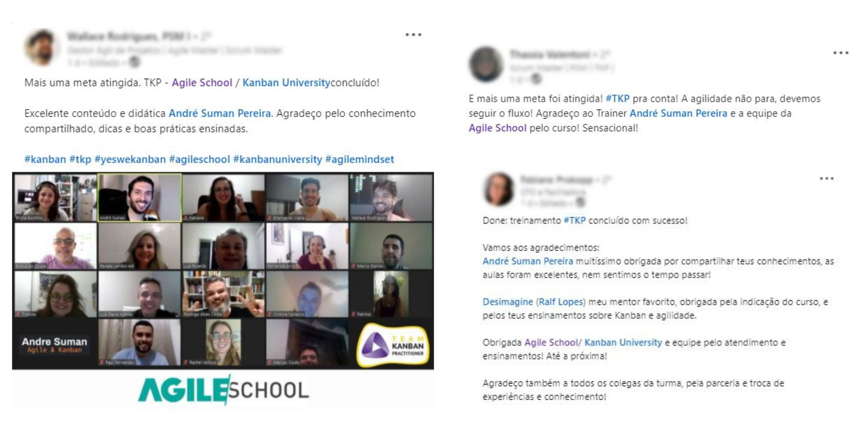The image size is (868, 434).
Task: Open the Desimagine mention link
Action: point(508,302)
